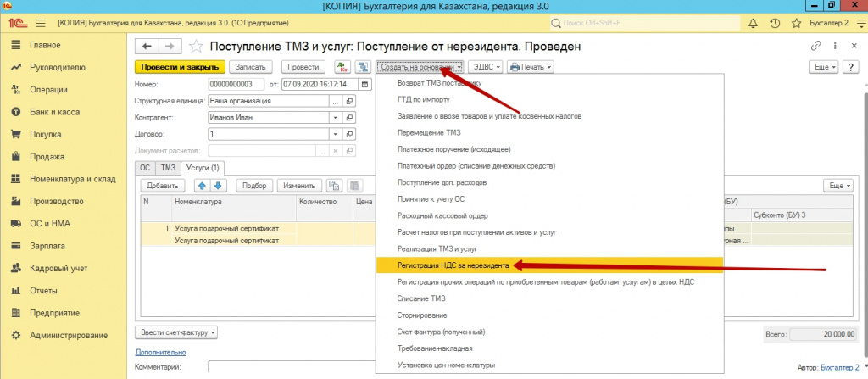
Task: Click Записать button
Action: pos(251,67)
